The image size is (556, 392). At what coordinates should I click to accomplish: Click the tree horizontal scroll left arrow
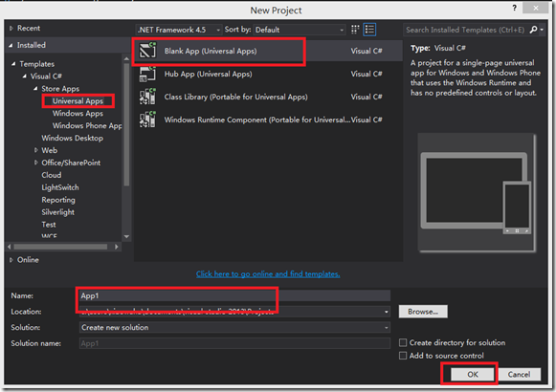click(x=10, y=247)
